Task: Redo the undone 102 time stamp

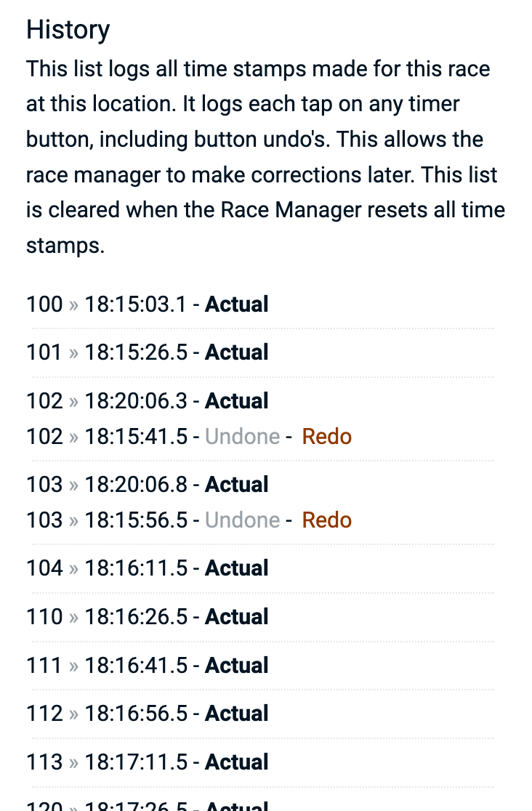Action: [x=326, y=437]
